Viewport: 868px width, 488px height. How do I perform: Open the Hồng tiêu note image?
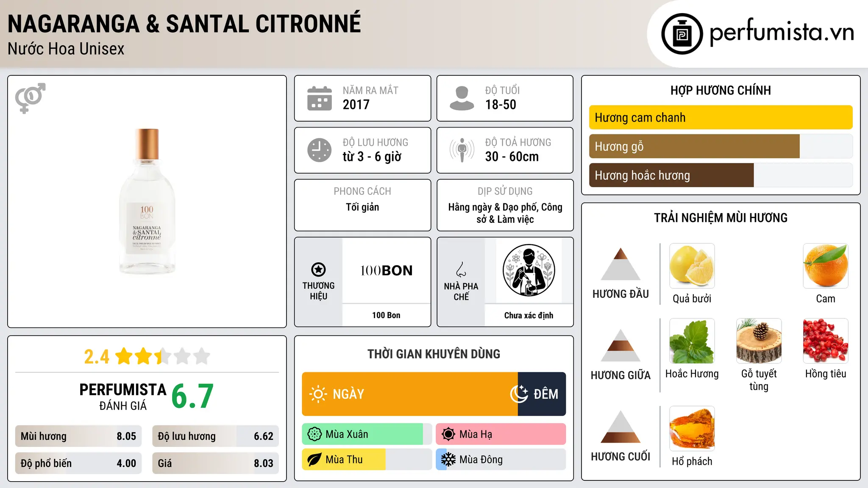point(826,341)
